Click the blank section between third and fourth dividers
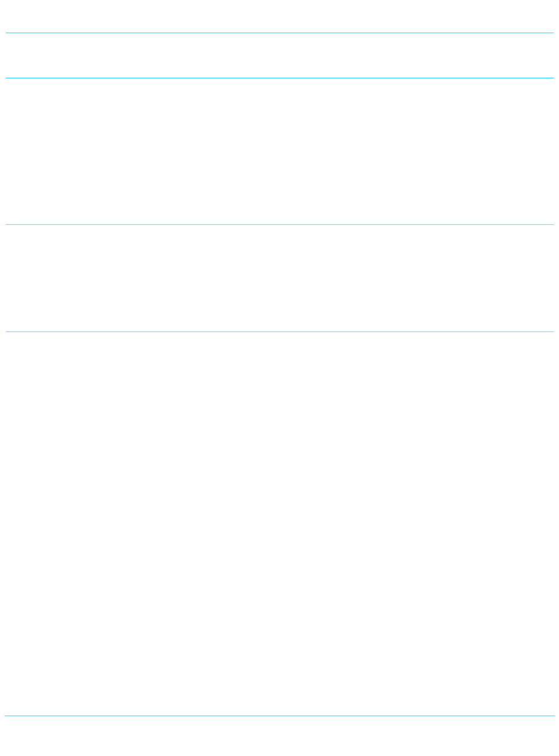Screen dimensions: 559x756 click(x=279, y=278)
